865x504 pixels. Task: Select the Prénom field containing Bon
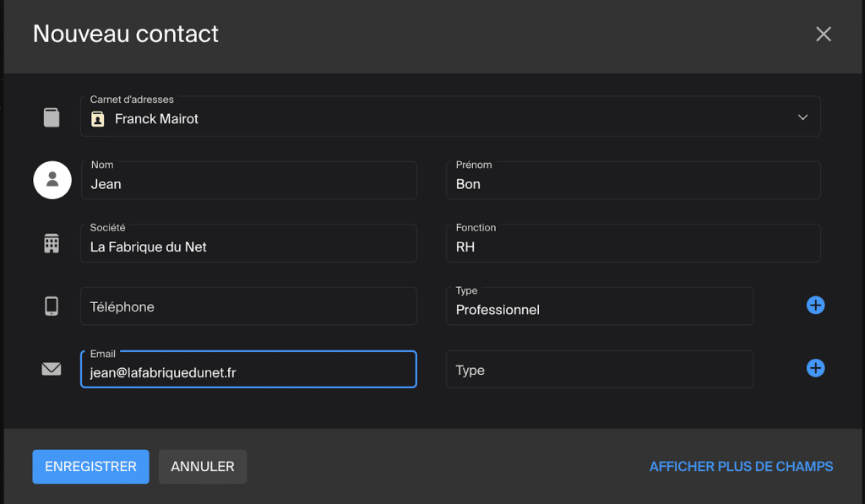tap(633, 182)
